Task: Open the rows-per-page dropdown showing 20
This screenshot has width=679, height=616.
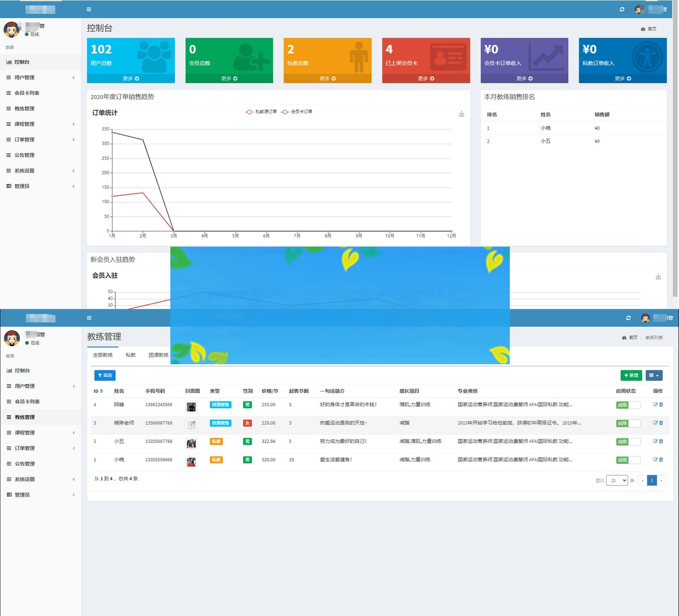Action: click(x=616, y=480)
